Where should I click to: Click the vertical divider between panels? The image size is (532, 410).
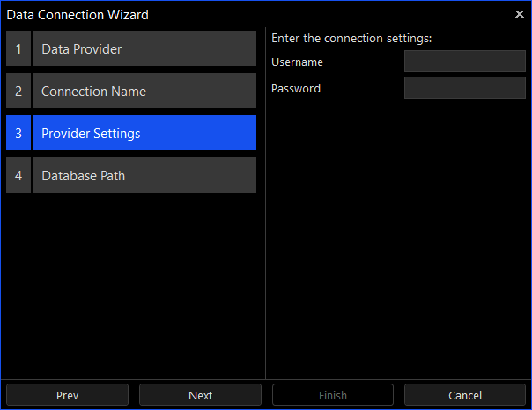pos(265,264)
